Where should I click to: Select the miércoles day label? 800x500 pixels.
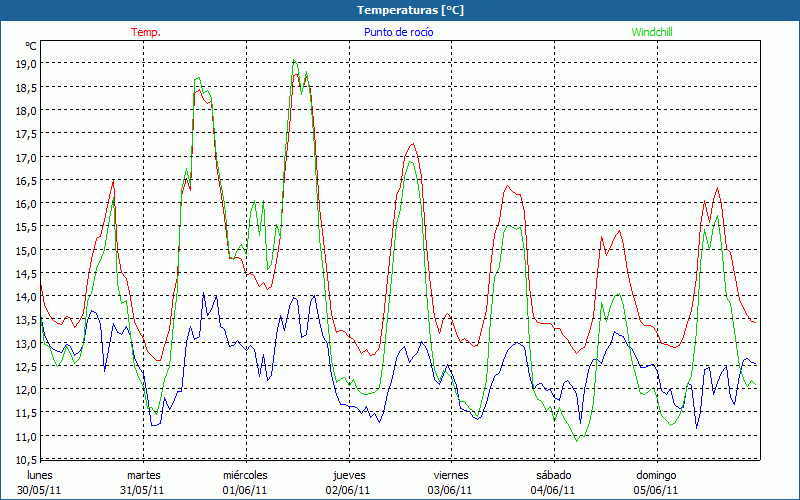245,475
